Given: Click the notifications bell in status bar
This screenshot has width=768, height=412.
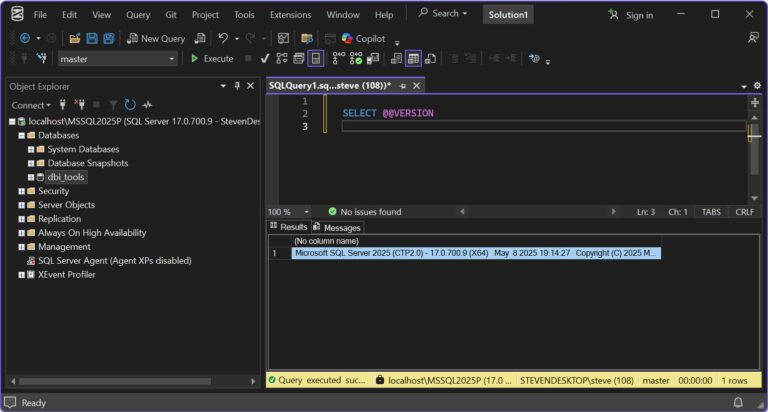Looking at the screenshot, I should pyautogui.click(x=738, y=402).
